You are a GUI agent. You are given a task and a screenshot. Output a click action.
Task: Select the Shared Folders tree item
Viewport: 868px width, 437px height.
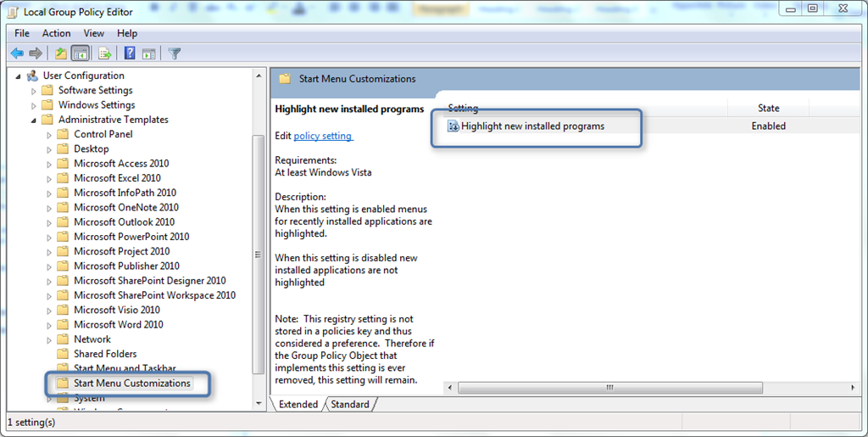click(x=105, y=354)
